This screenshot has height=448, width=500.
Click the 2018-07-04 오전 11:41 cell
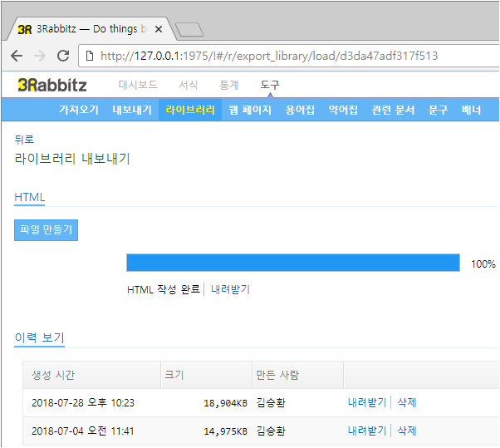point(83,431)
